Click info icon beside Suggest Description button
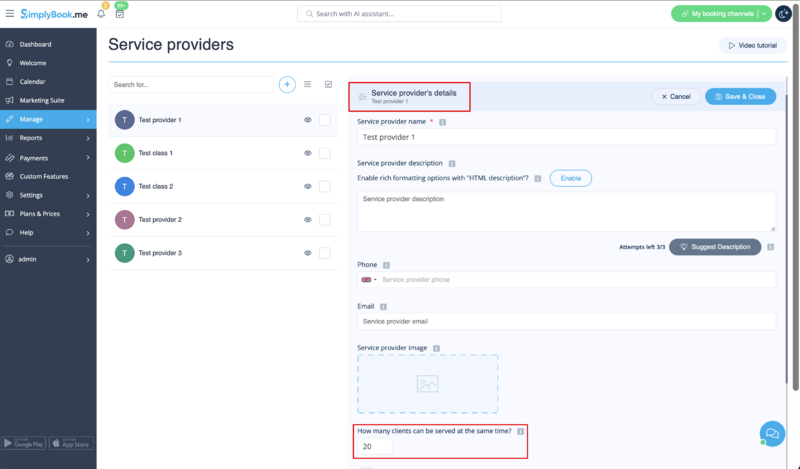This screenshot has width=800, height=469. tap(770, 247)
